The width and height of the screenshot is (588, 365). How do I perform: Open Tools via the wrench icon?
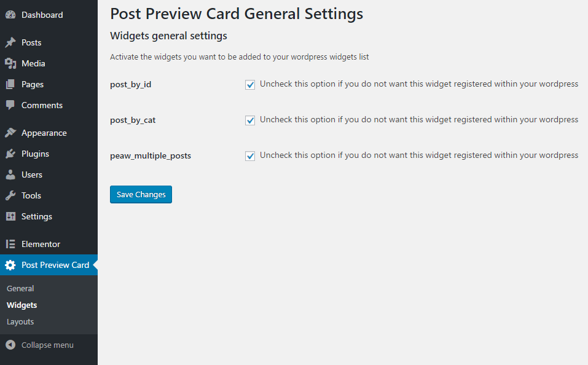point(10,195)
